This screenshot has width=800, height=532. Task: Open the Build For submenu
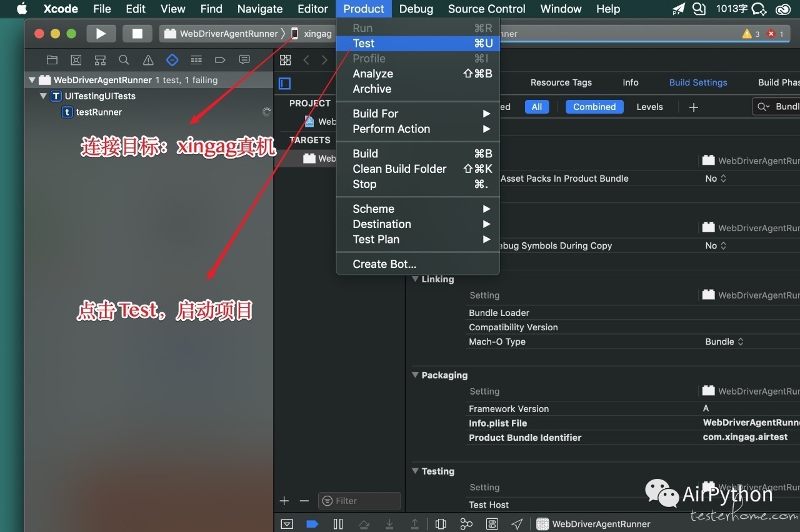417,114
